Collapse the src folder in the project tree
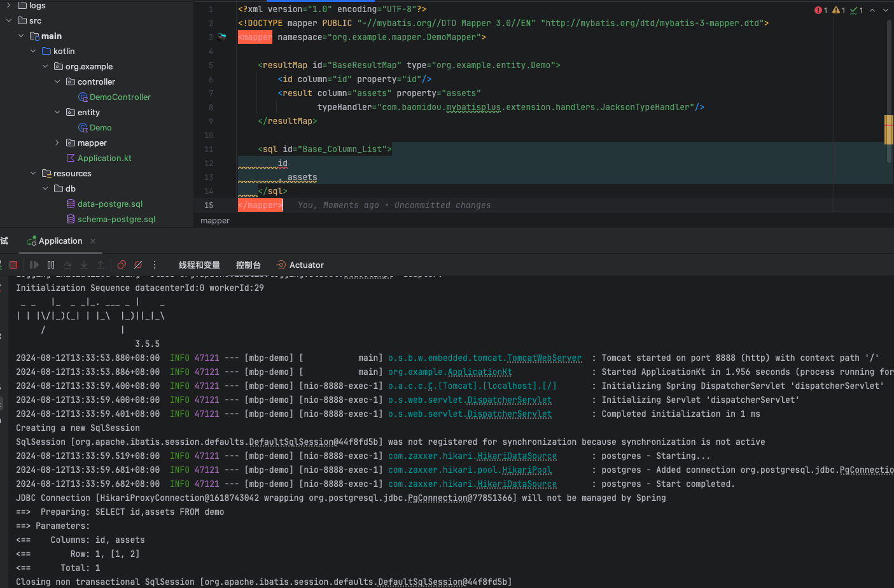Image resolution: width=894 pixels, height=588 pixels. point(9,20)
